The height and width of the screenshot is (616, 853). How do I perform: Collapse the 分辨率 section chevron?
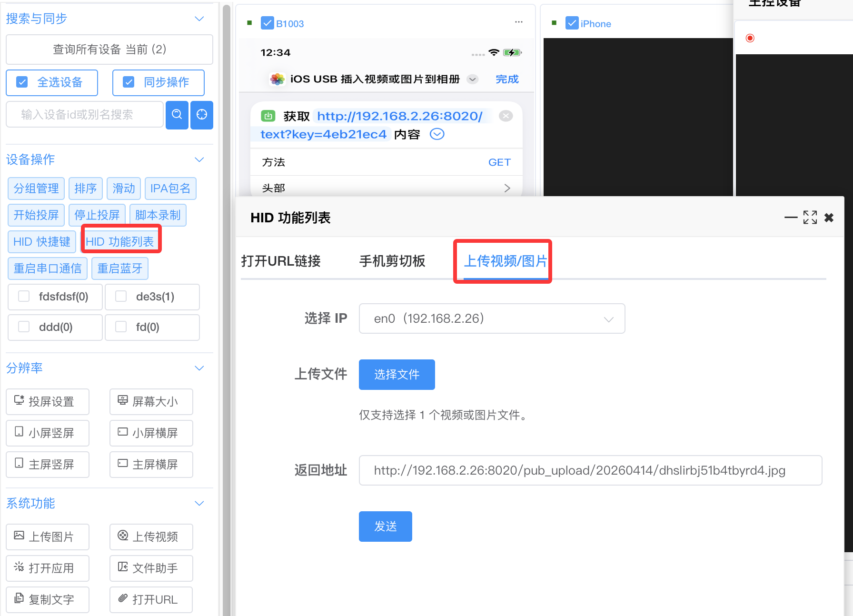point(199,368)
